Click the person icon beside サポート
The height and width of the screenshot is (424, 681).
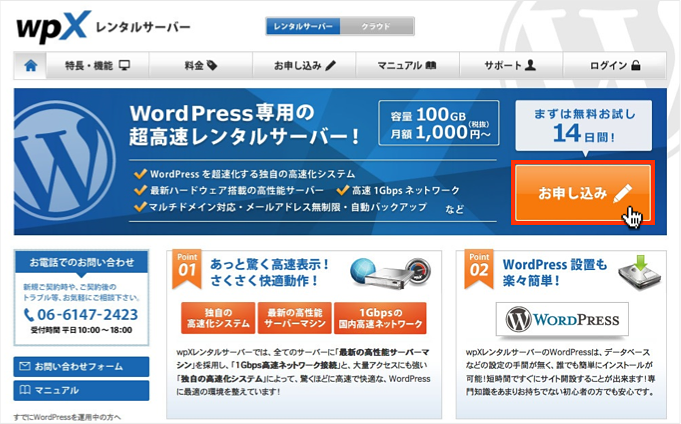(530, 65)
